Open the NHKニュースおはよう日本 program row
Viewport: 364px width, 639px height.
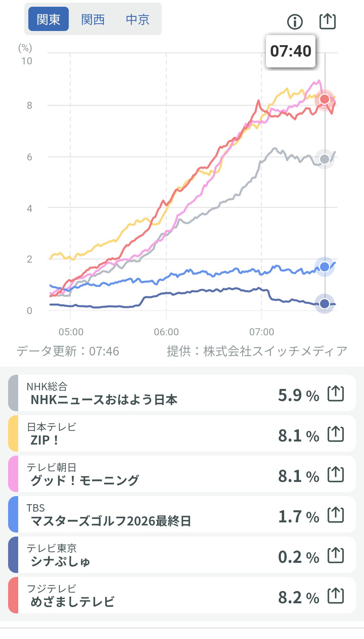(135, 393)
